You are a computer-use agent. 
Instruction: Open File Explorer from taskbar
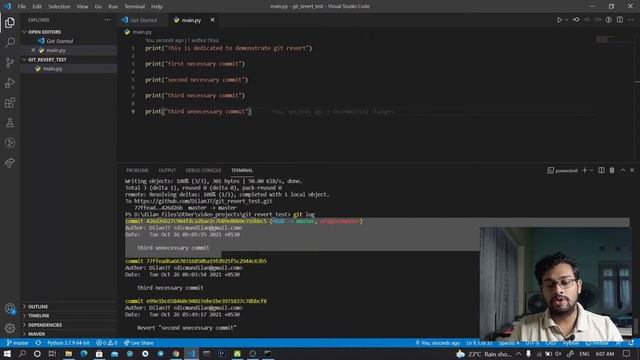(x=69, y=353)
